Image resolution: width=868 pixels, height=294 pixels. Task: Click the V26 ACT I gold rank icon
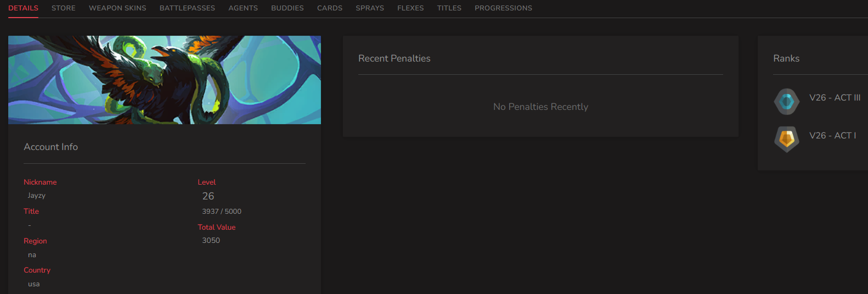click(x=786, y=139)
